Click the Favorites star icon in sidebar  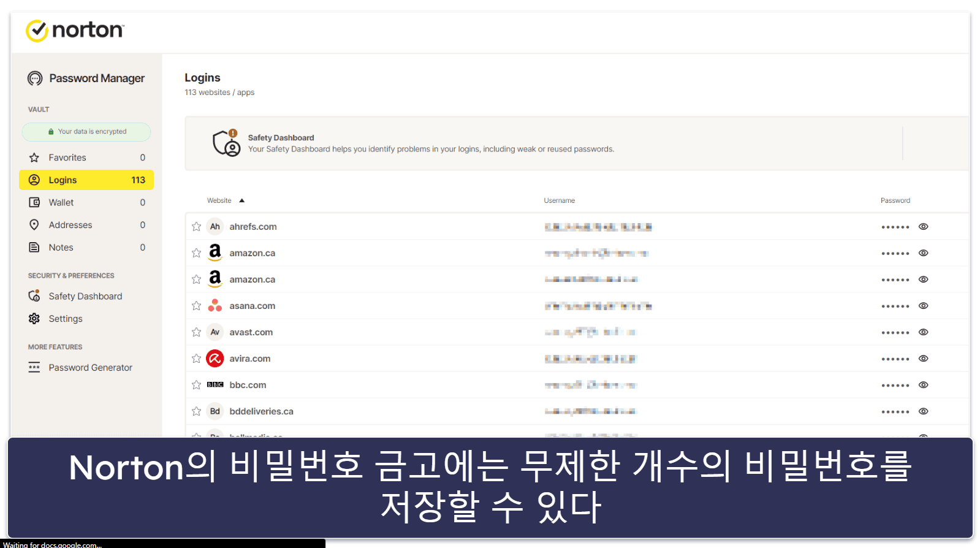tap(34, 158)
